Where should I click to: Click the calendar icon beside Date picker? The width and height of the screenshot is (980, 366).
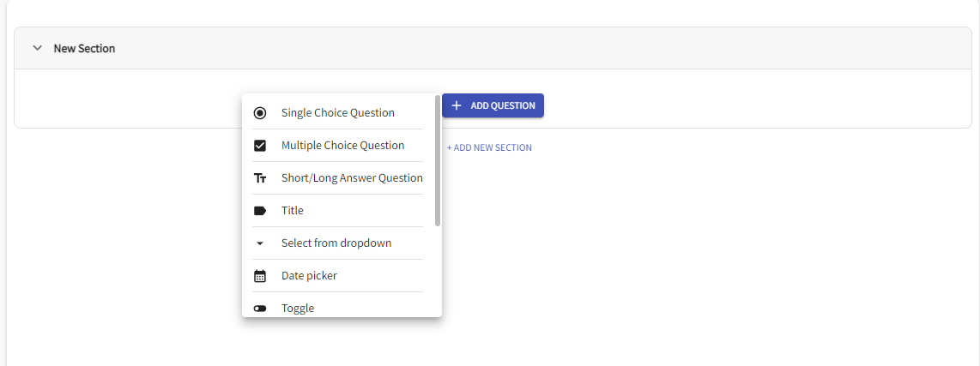tap(260, 275)
